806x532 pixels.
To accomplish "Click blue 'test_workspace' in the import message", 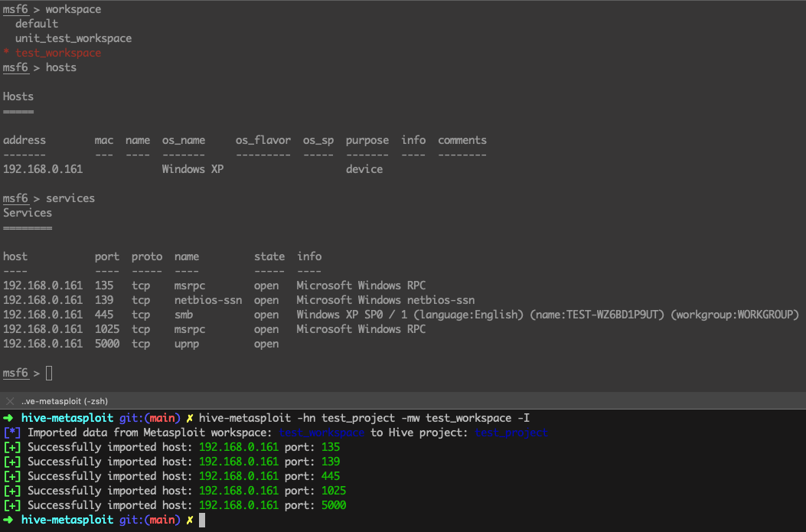I will coord(321,432).
